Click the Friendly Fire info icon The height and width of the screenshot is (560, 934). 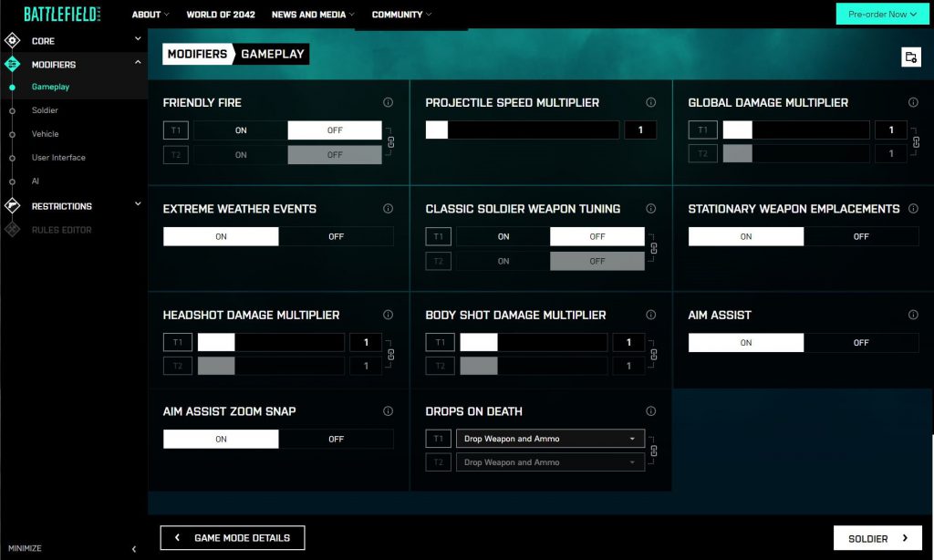pos(388,103)
